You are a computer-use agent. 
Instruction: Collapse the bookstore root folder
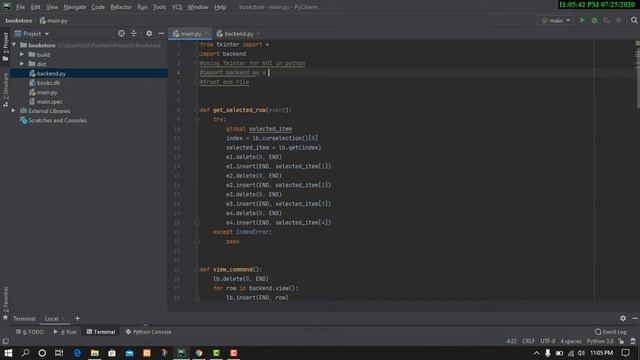pos(14,45)
